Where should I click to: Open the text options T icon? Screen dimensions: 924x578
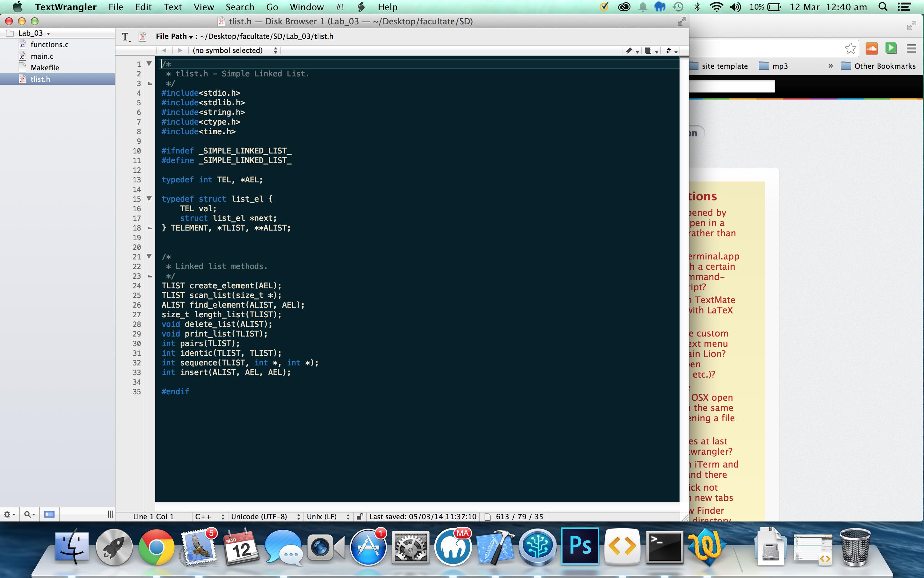125,37
